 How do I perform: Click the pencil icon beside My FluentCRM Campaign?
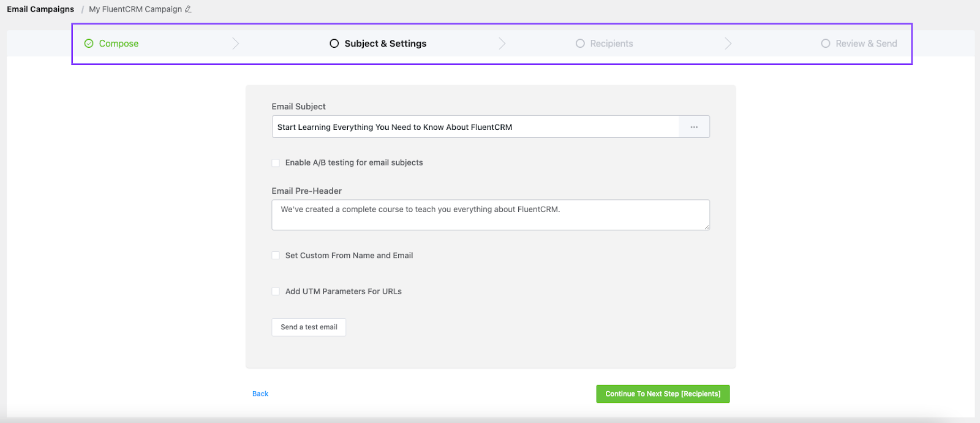click(x=188, y=9)
